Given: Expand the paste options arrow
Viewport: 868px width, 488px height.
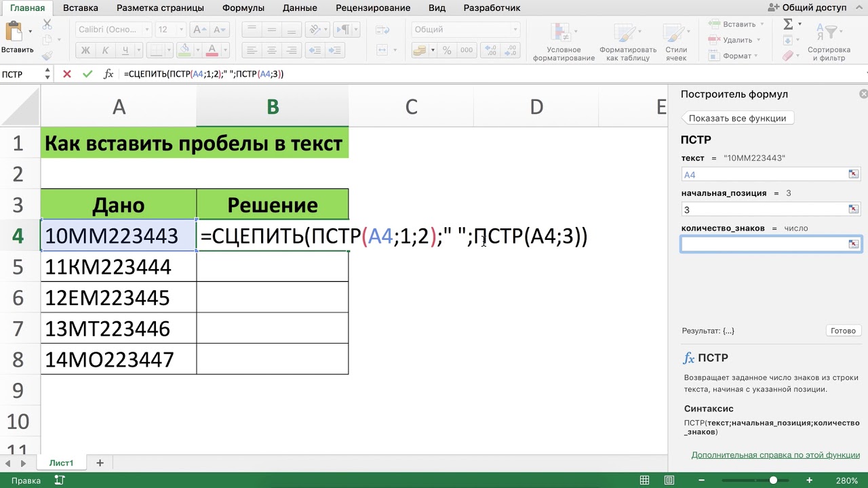Looking at the screenshot, I should [x=31, y=31].
